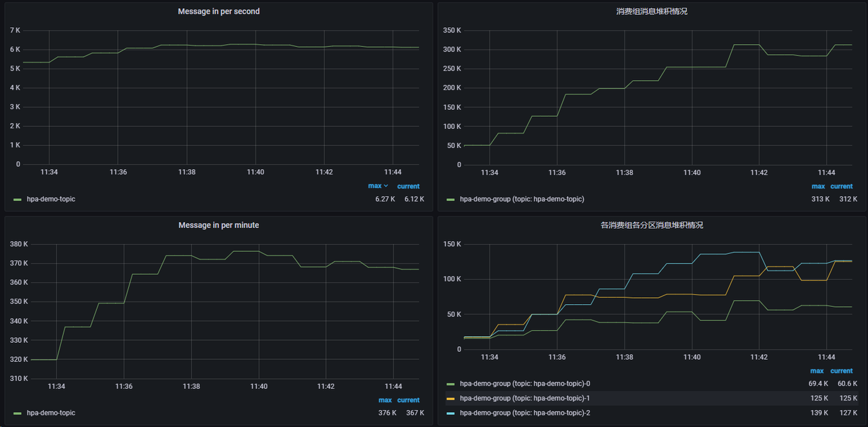
Task: Open the "Message in per second" panel title menu
Action: (218, 12)
